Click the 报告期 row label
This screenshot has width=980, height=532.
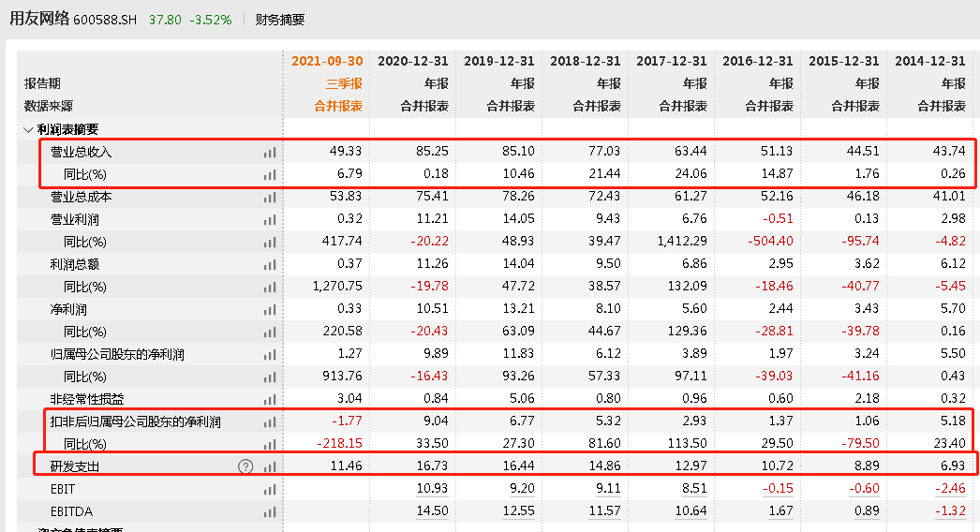[x=42, y=83]
